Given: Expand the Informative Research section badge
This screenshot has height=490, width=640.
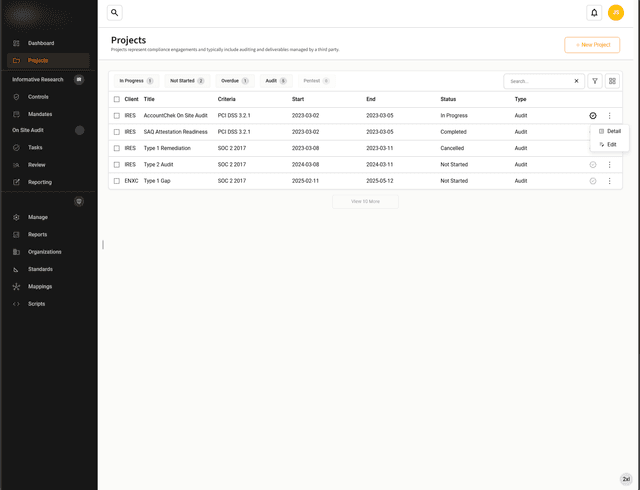Looking at the screenshot, I should 79,79.
